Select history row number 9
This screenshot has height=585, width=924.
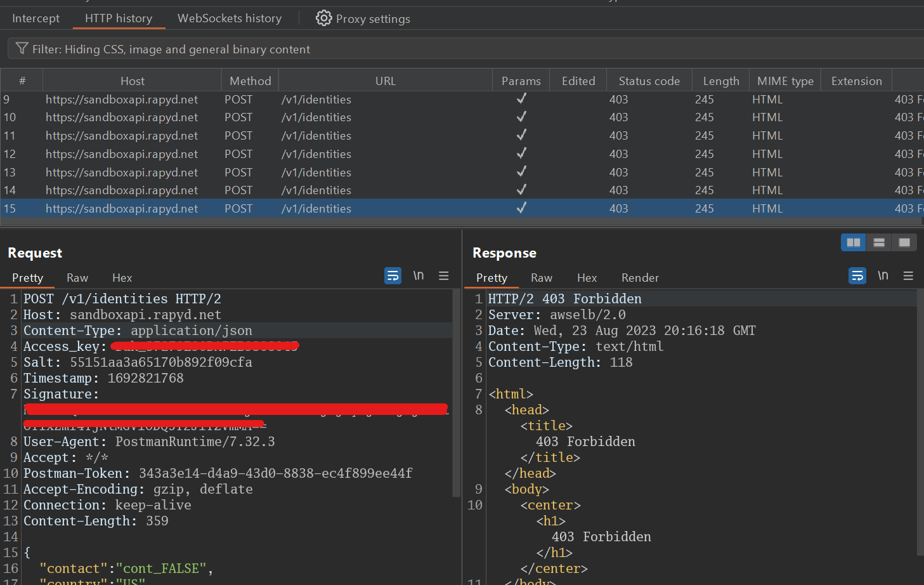click(462, 99)
